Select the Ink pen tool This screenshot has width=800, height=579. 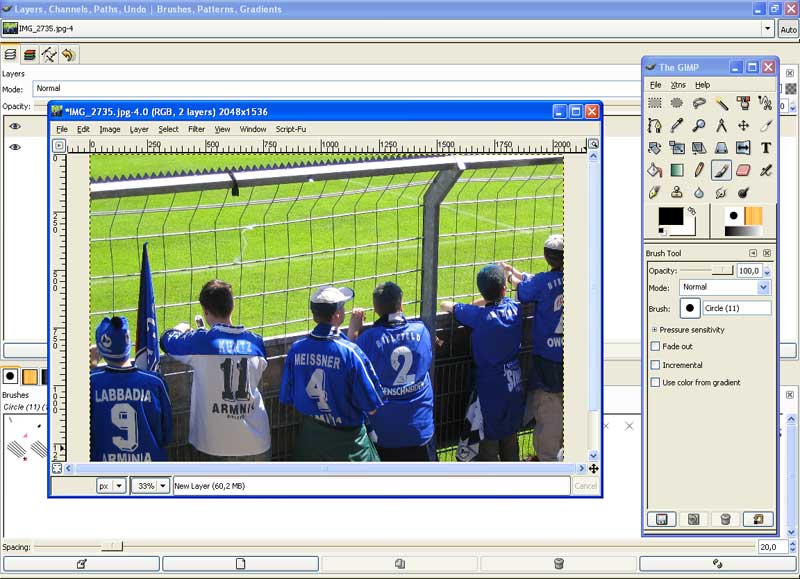click(x=655, y=193)
